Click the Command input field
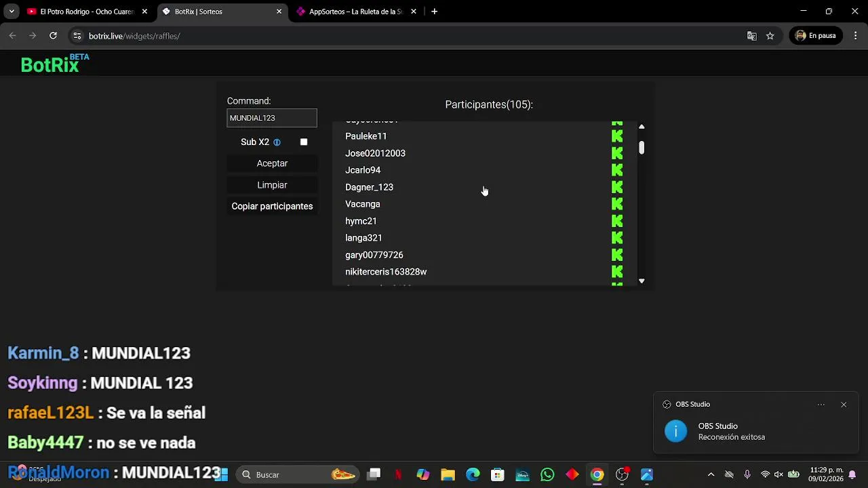Screen dimensions: 868x488 (x=272, y=118)
